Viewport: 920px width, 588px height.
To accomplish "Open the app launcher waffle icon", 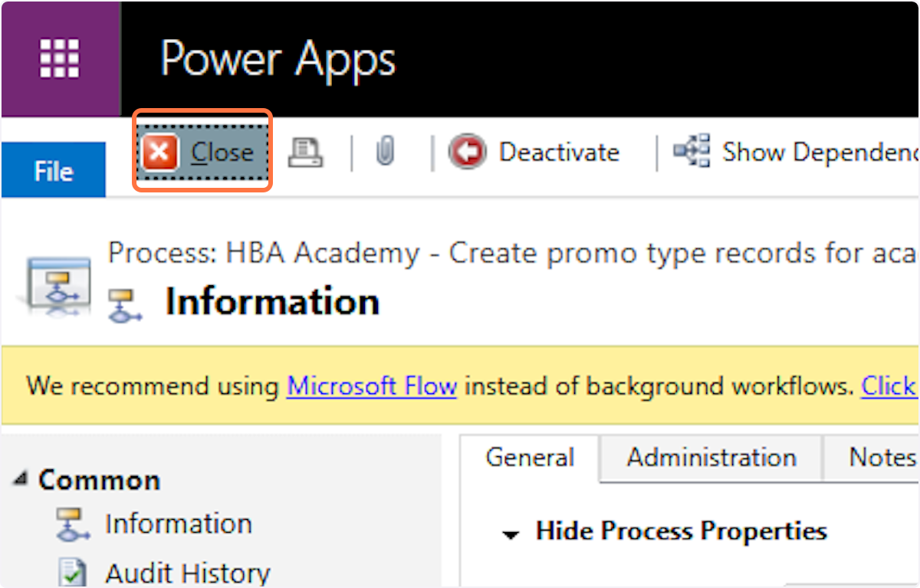I will 61,58.
